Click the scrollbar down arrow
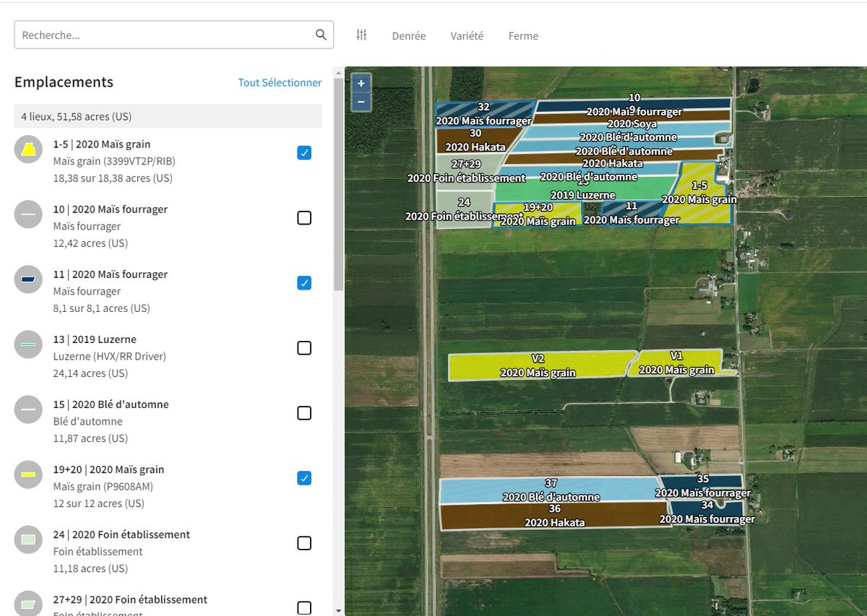The width and height of the screenshot is (867, 616). 339,610
